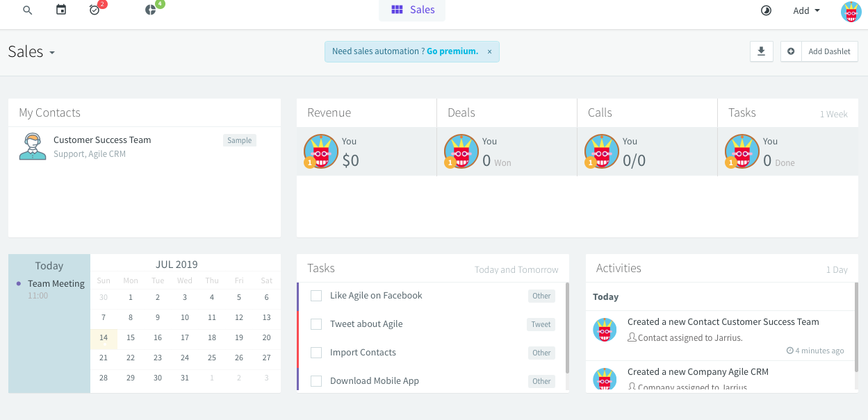Image resolution: width=868 pixels, height=420 pixels.
Task: Open Created a new Company Agile CRM
Action: pyautogui.click(x=698, y=371)
